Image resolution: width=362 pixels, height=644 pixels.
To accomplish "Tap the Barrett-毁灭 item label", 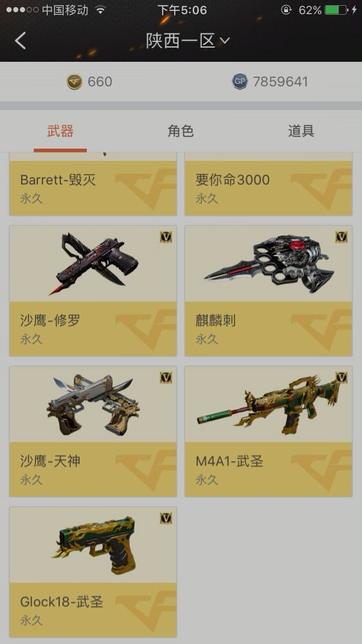I will point(58,179).
